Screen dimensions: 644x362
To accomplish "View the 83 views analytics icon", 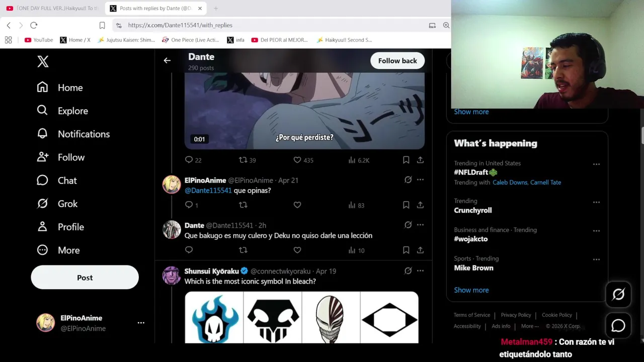I will (356, 205).
